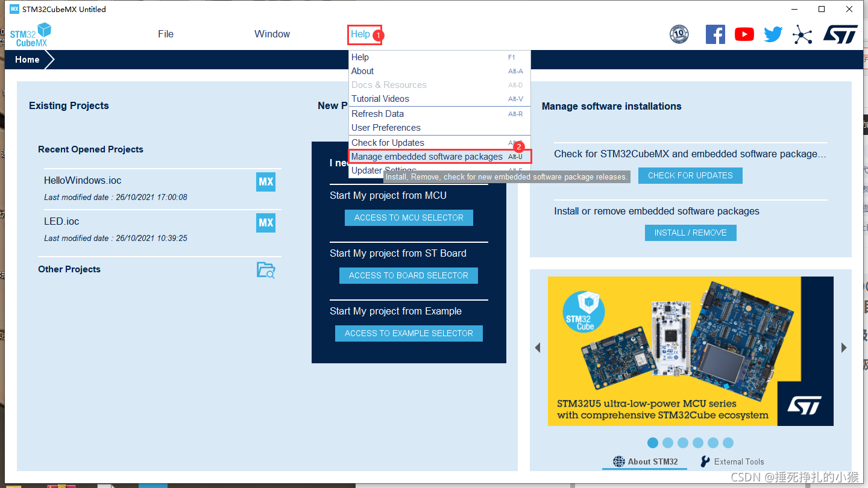Viewport: 868px width, 488px height.
Task: Open the ST 10 years anniversary badge
Action: click(679, 34)
